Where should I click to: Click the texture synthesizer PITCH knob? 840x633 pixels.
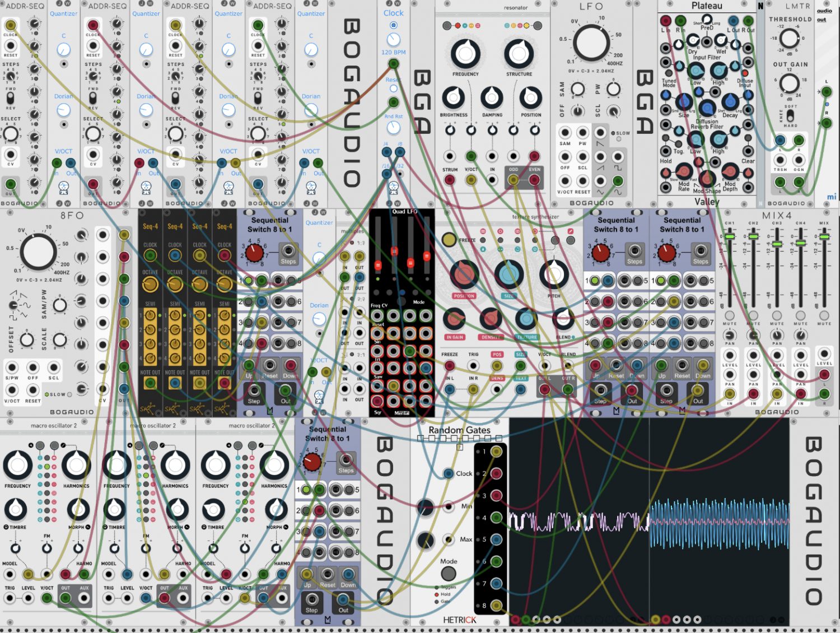[554, 274]
